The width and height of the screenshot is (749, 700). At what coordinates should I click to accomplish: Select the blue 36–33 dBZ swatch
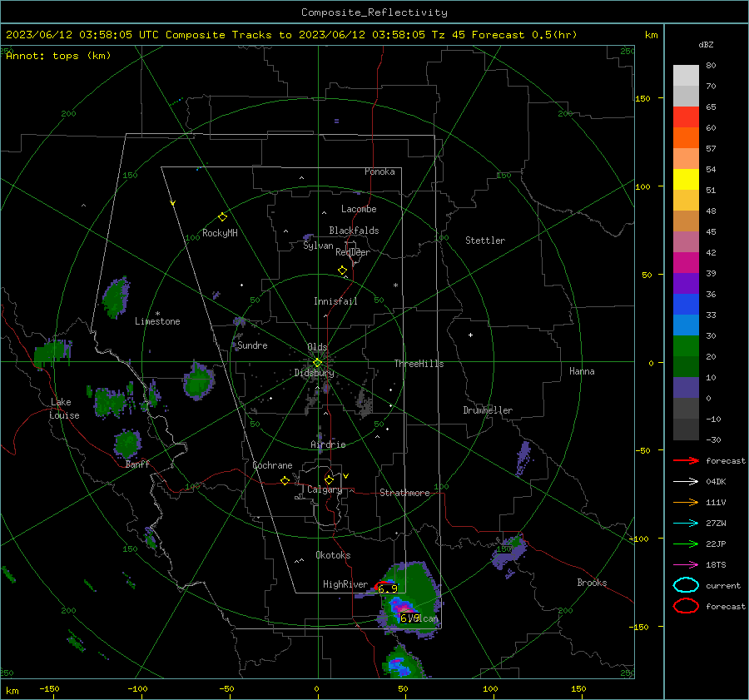point(686,305)
